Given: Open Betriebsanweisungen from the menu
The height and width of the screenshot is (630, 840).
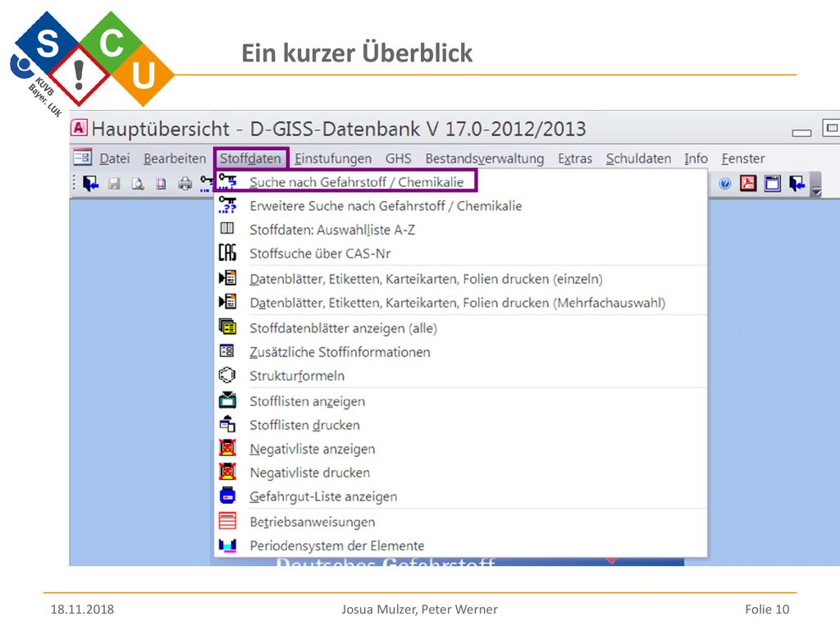Looking at the screenshot, I should pos(461,522).
